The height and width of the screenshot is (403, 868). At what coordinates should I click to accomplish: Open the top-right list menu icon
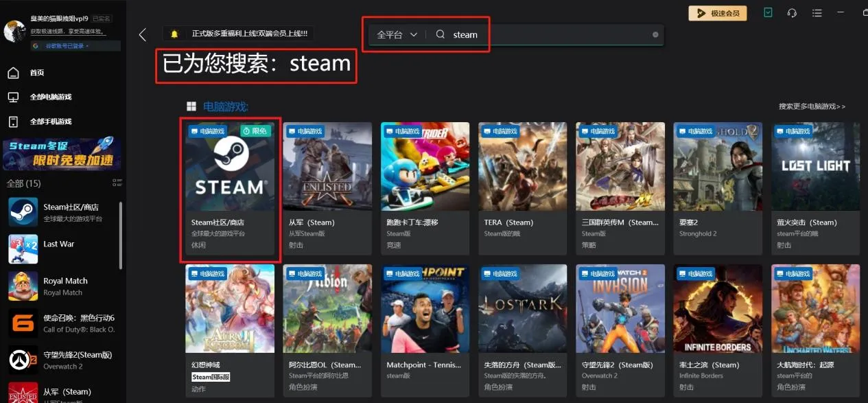[817, 13]
